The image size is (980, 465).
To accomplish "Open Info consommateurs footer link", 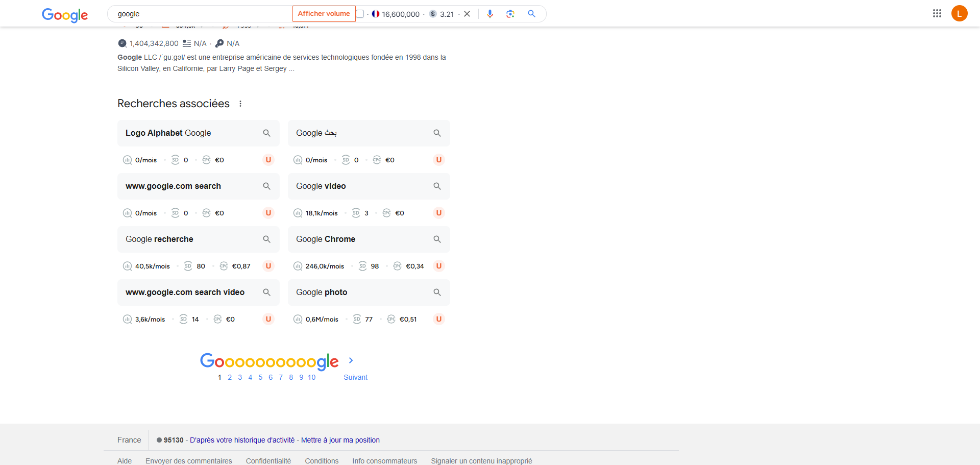I will click(x=385, y=461).
